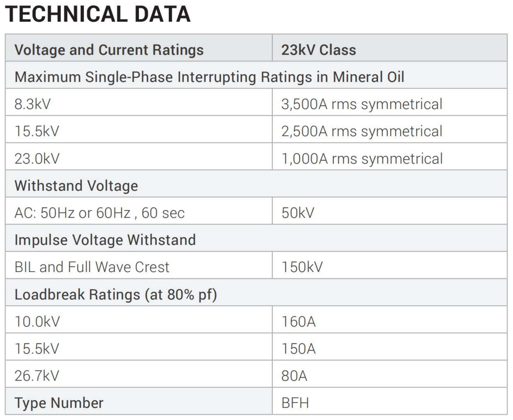513x420 pixels.
Task: Select the Withstand Voltage section header
Action: [x=76, y=186]
